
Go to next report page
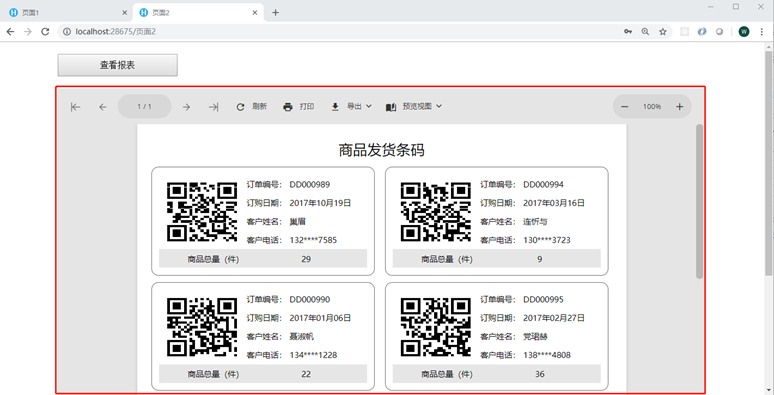coord(186,107)
